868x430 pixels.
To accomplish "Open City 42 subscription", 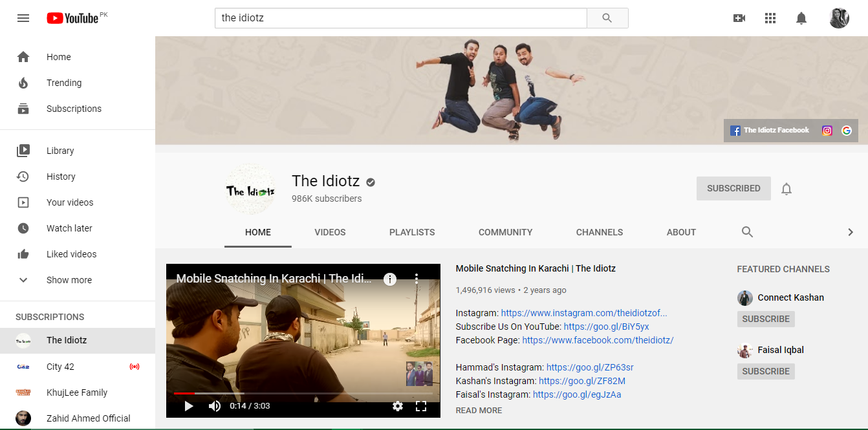I will tap(78, 367).
